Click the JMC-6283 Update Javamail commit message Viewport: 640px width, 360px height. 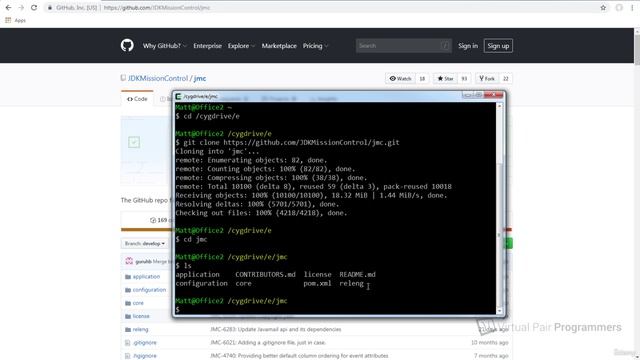click(276, 329)
